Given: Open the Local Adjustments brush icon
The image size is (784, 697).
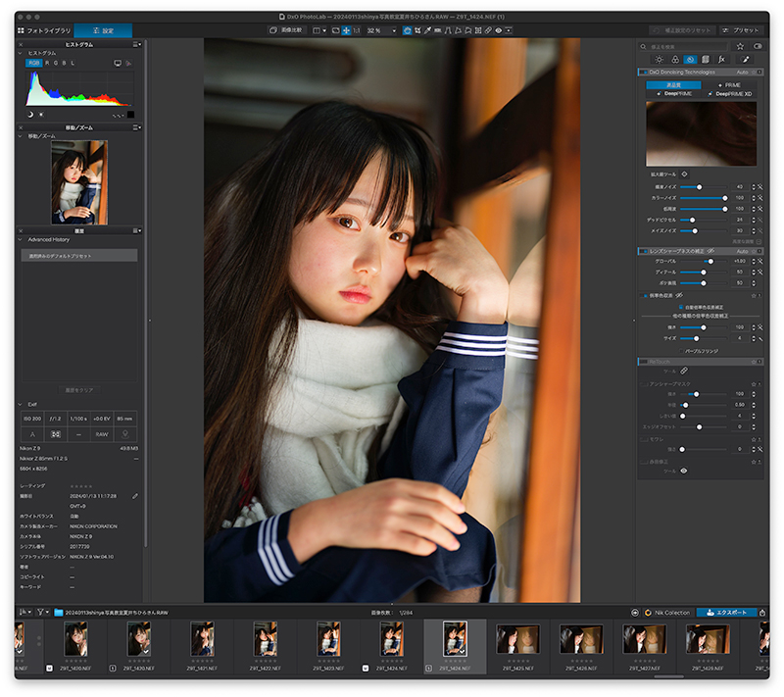Looking at the screenshot, I should (746, 60).
